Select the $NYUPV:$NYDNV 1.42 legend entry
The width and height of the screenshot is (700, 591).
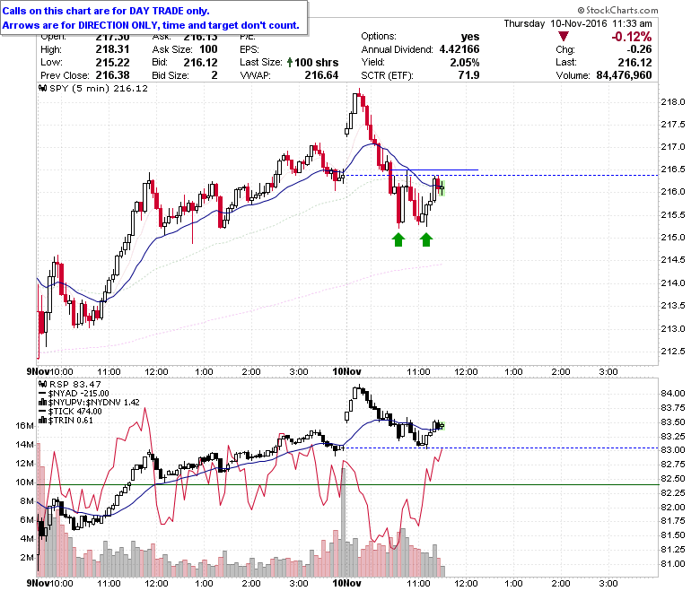pyautogui.click(x=93, y=403)
